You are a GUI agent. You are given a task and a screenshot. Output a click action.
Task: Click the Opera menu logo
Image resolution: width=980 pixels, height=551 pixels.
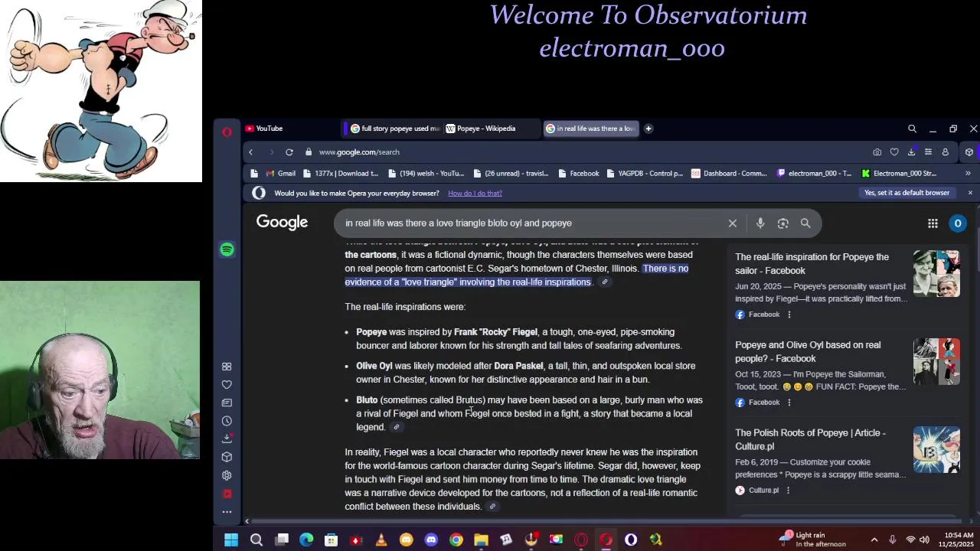[227, 132]
